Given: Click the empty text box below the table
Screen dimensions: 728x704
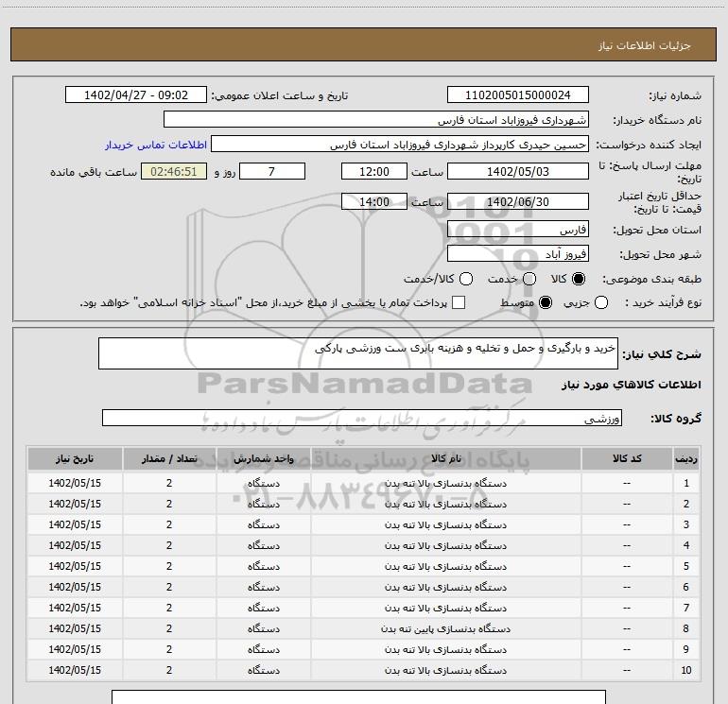Looking at the screenshot, I should click(x=358, y=697).
